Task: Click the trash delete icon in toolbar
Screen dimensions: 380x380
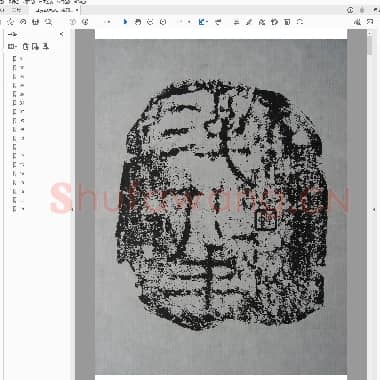Action: tap(287, 22)
